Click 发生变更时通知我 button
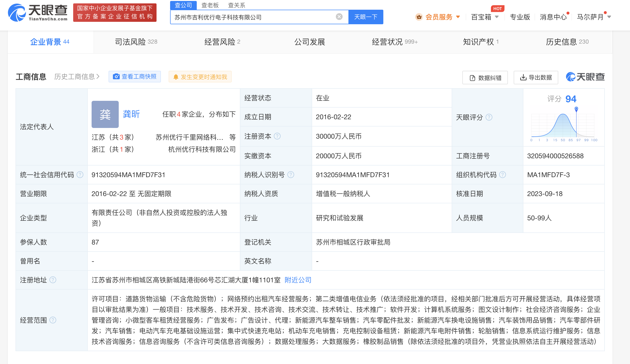Screen dimensions: 630x364 pos(200,77)
